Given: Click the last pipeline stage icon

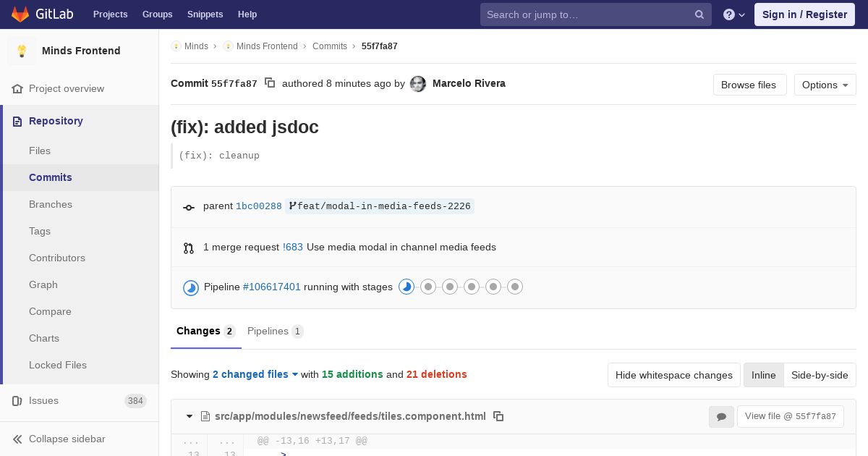Looking at the screenshot, I should (515, 287).
